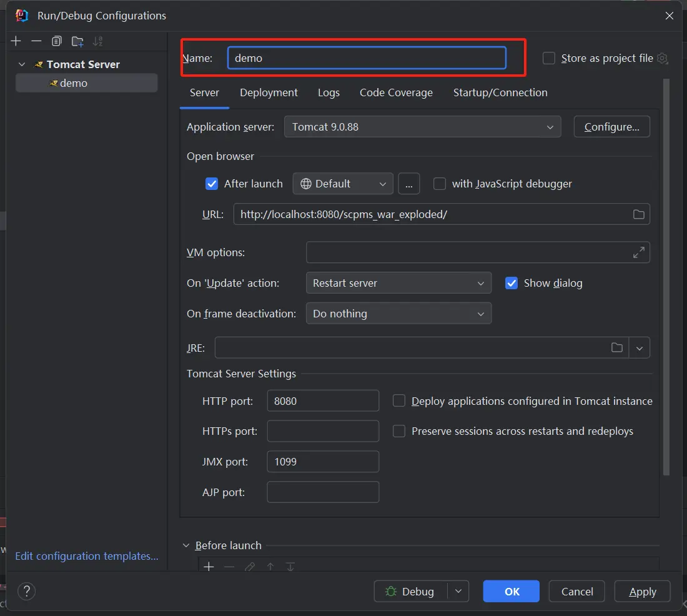Screen dimensions: 687x616
Task: Create a new folder using the folder-plus icon
Action: point(77,41)
